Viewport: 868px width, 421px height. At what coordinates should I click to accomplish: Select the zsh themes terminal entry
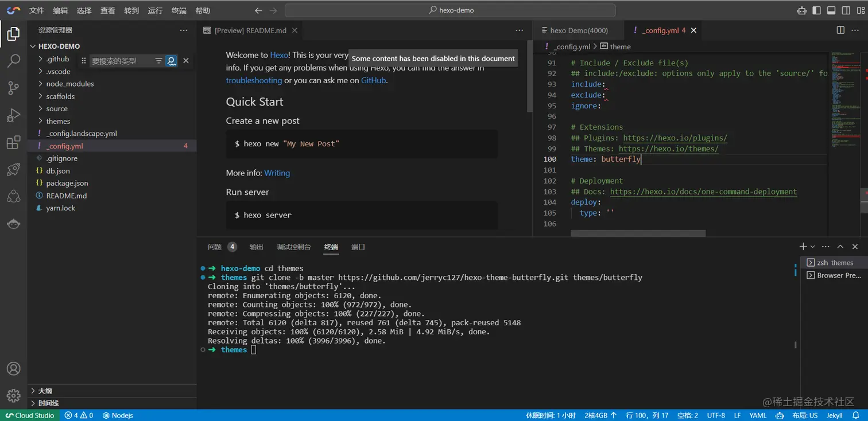(x=834, y=263)
